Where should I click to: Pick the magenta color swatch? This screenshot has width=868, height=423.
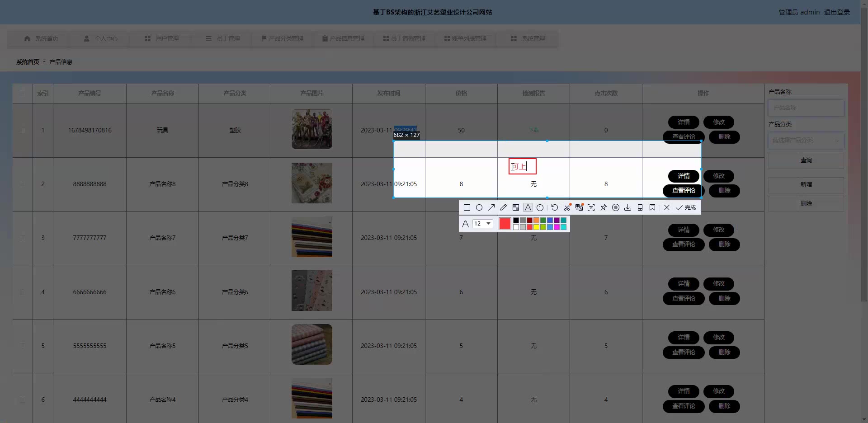pos(557,227)
